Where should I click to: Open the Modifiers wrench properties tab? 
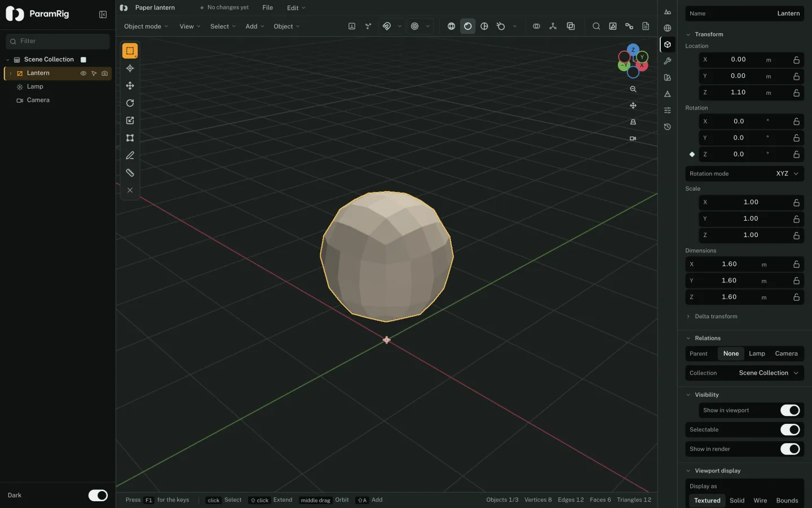coord(668,61)
